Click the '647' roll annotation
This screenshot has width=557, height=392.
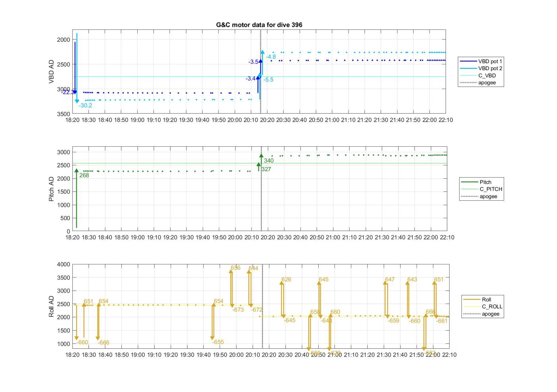tap(390, 279)
